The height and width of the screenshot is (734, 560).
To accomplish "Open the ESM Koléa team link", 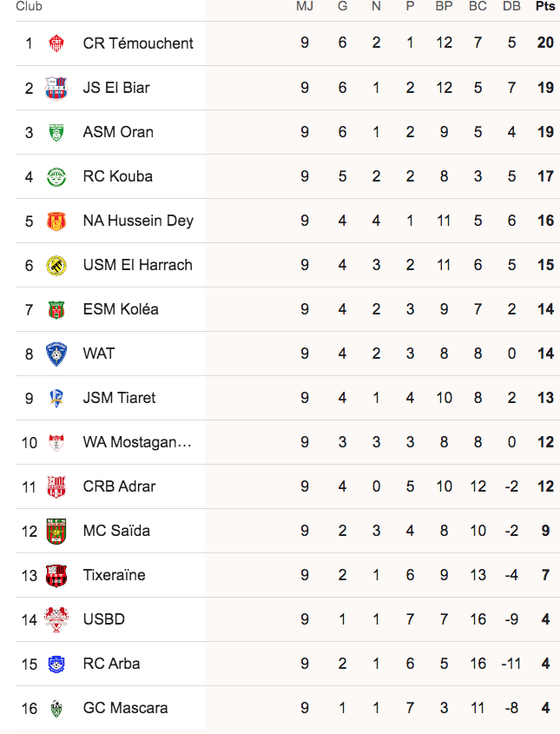I will 121,309.
